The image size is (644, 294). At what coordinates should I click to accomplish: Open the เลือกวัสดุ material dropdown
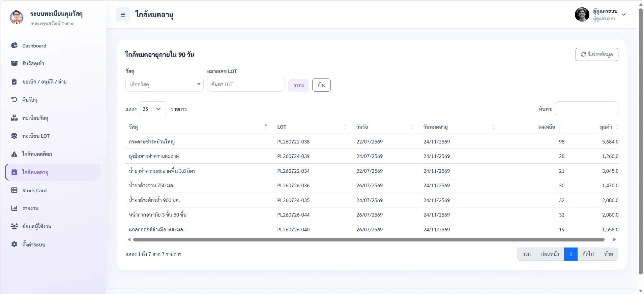165,84
